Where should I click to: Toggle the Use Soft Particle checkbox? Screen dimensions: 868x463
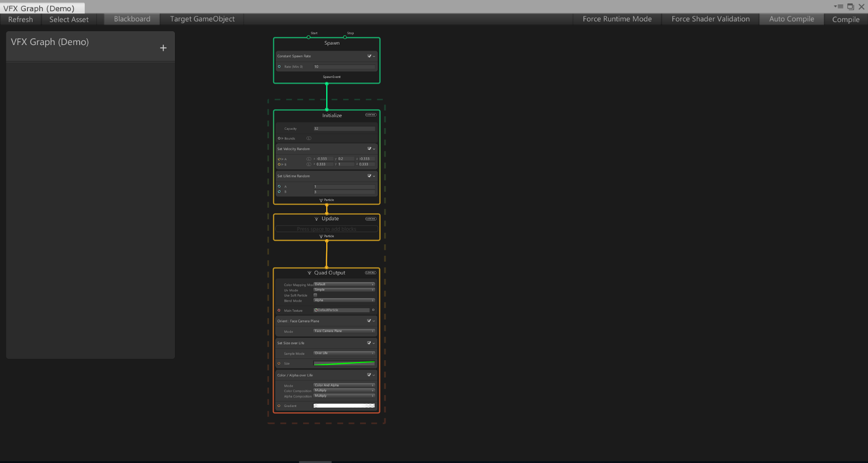(315, 295)
